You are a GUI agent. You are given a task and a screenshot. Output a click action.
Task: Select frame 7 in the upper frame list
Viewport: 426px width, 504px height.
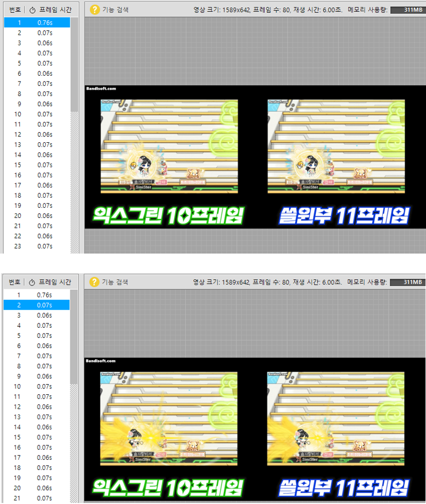37,84
